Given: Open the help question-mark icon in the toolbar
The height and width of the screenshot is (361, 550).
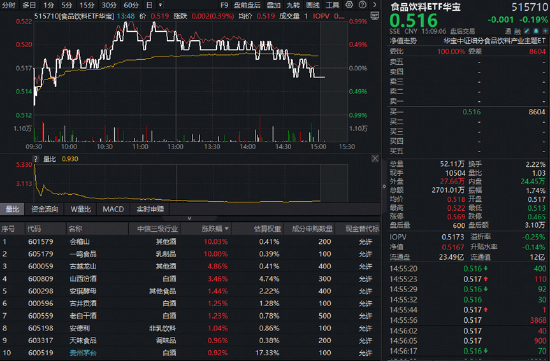Looking at the screenshot, I should tap(363, 5).
